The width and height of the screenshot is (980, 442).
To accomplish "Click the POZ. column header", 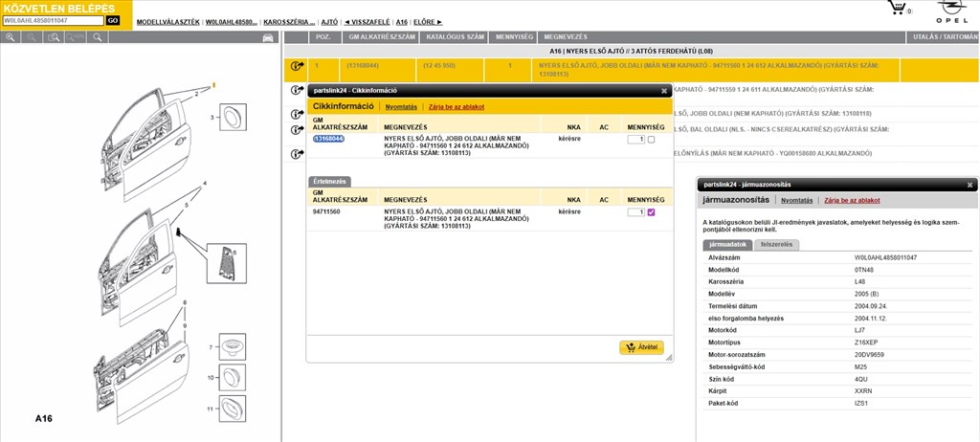I will pyautogui.click(x=323, y=37).
